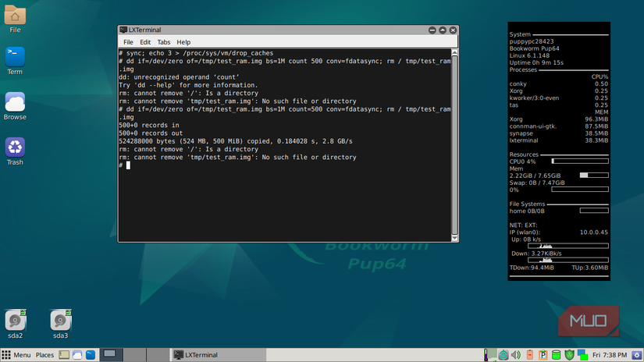
Task: Open the Trash desktop icon
Action: pyautogui.click(x=15, y=147)
